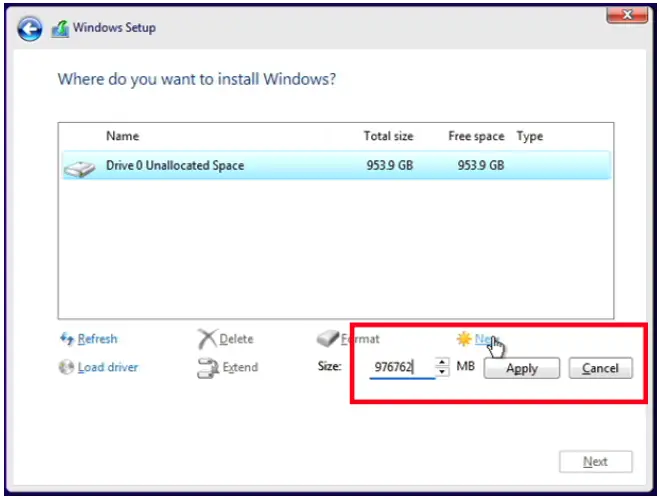This screenshot has width=660, height=499.
Task: Click the Format drive icon
Action: tap(327, 338)
